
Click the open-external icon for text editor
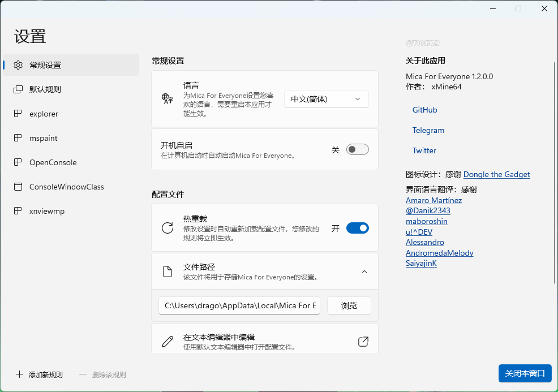pos(363,342)
